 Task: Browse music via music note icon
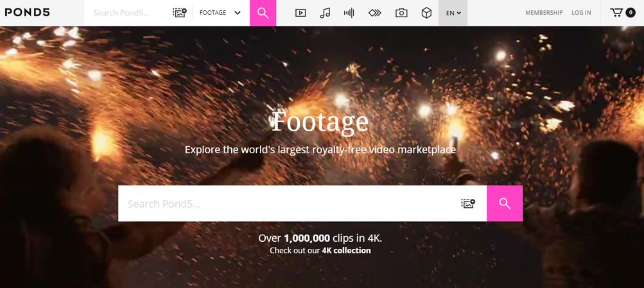[x=325, y=13]
